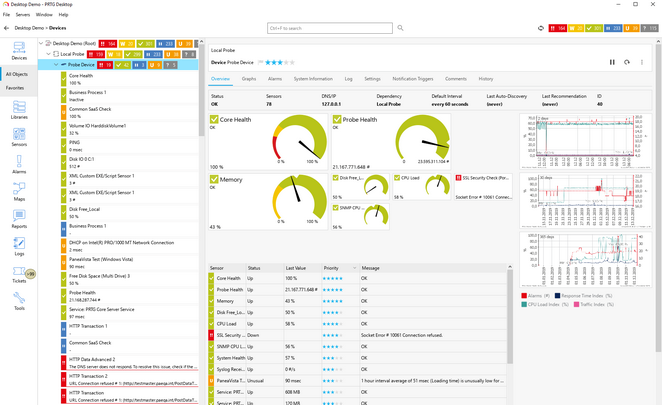Switch to the Comments tab
This screenshot has height=405, width=662.
coord(456,79)
